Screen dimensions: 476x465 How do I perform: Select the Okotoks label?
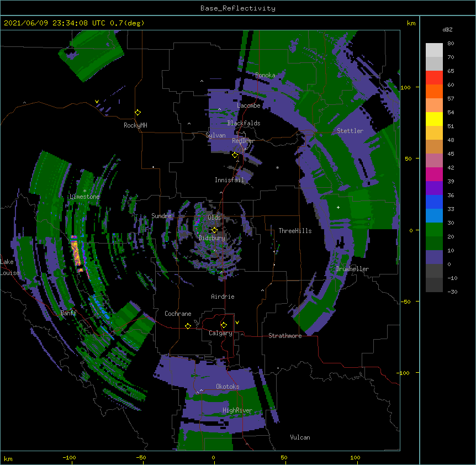(x=228, y=387)
